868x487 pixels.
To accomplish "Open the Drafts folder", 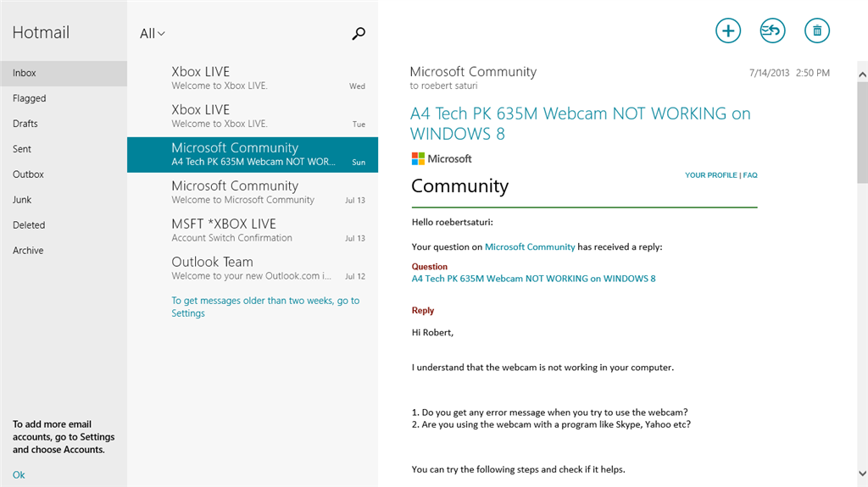I will click(x=64, y=124).
